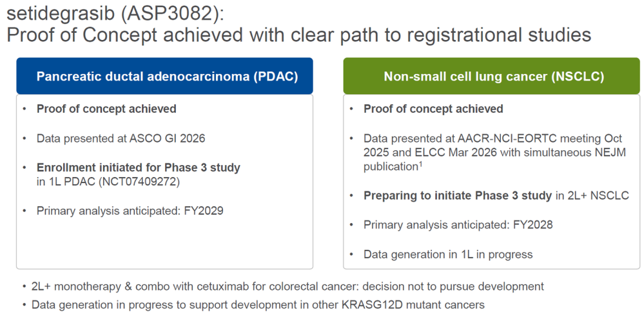The image size is (644, 319).
Task: Click the superscript footnote 1 after 'publication'
Action: tap(421, 164)
